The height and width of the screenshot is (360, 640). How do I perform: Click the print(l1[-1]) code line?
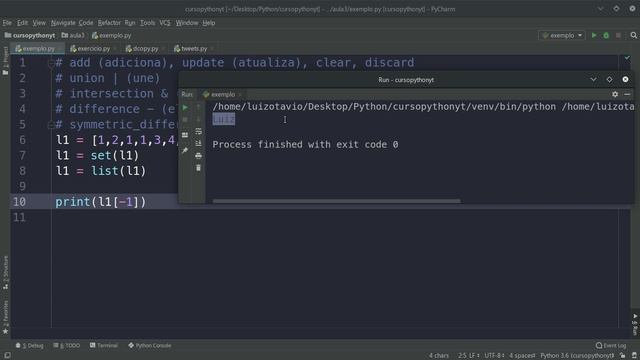[100, 202]
